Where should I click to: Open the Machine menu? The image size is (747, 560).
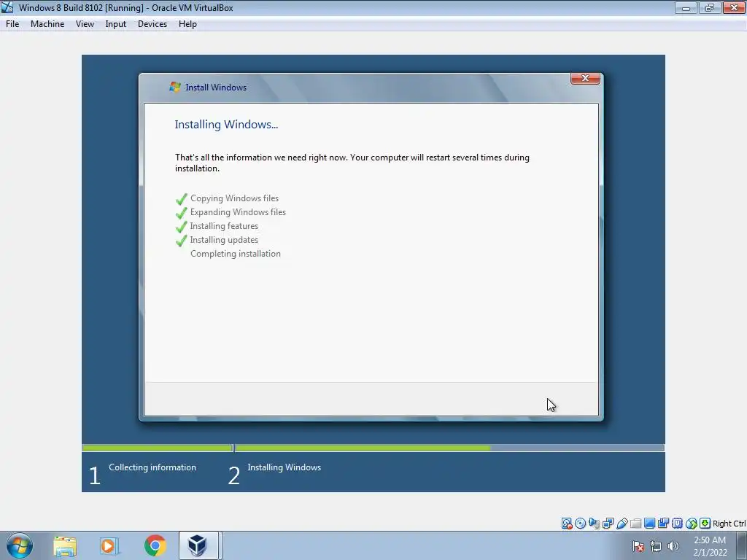click(x=47, y=24)
